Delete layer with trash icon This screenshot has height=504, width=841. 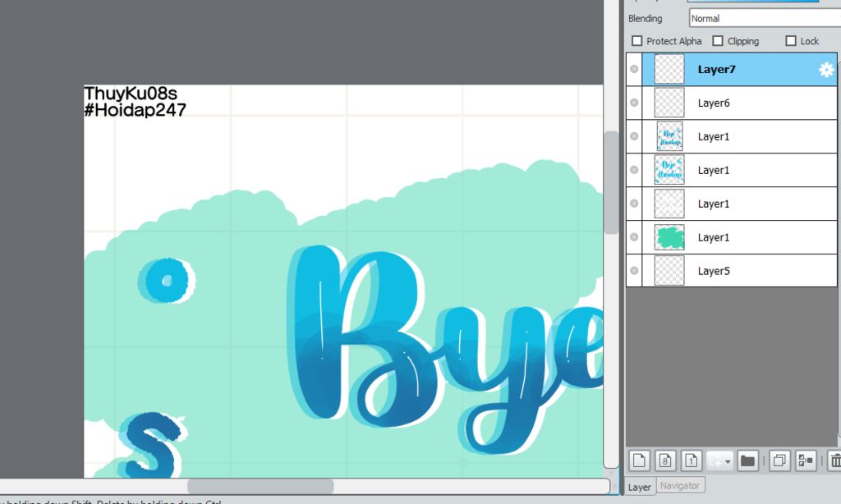[x=835, y=460]
